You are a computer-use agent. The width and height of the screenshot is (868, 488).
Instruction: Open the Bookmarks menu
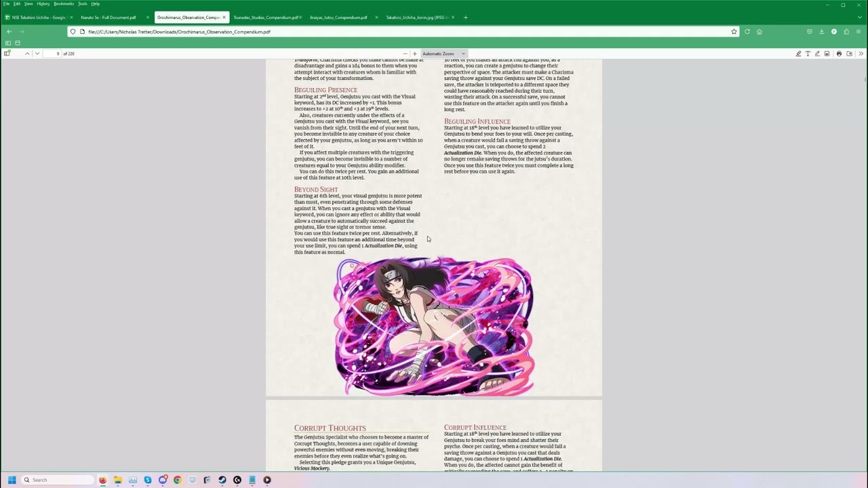point(64,3)
